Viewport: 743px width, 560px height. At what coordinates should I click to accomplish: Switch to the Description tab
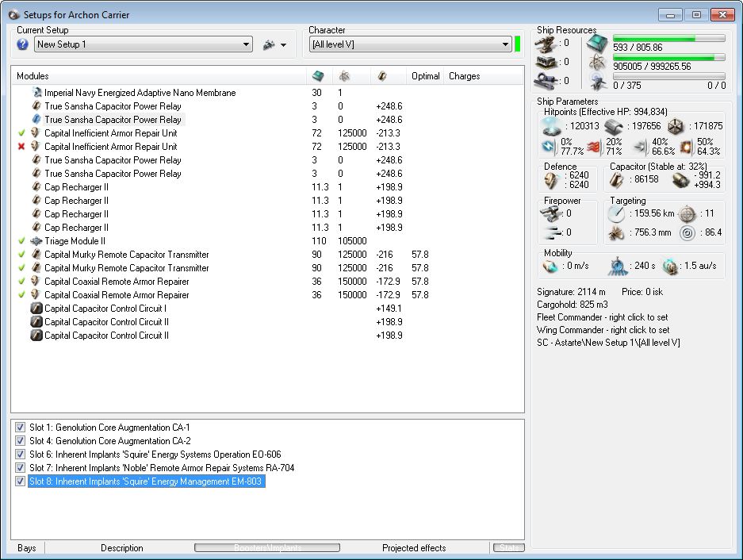[122, 547]
